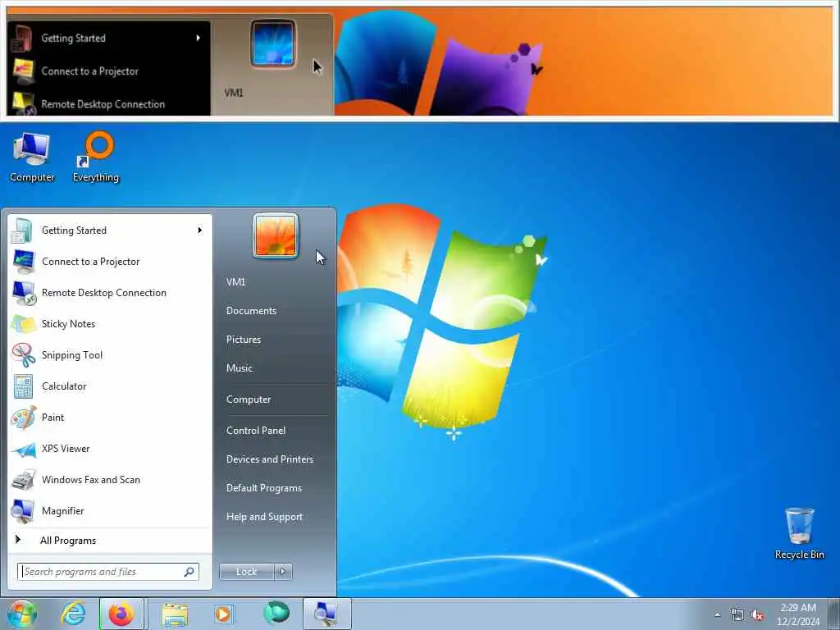Click the Lock button
840x630 pixels.
247,572
